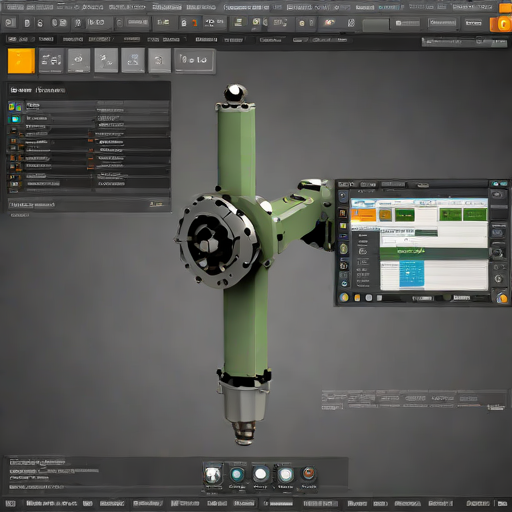The width and height of the screenshot is (512, 512).
Task: Click the yellow sphere icon at embedded window bottom-left
Action: [344, 297]
